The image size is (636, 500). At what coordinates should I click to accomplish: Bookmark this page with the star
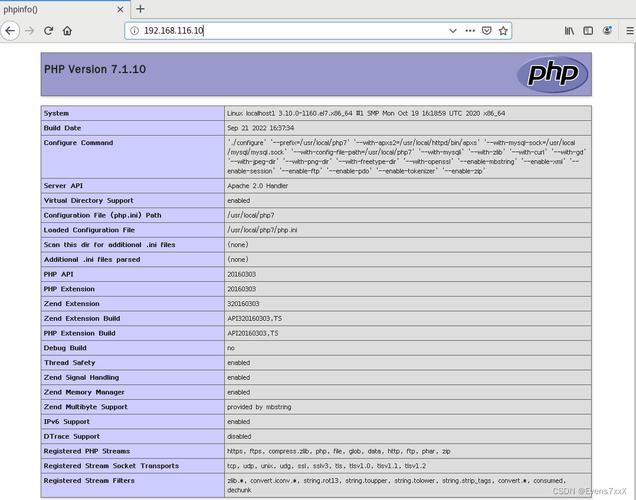click(x=503, y=31)
